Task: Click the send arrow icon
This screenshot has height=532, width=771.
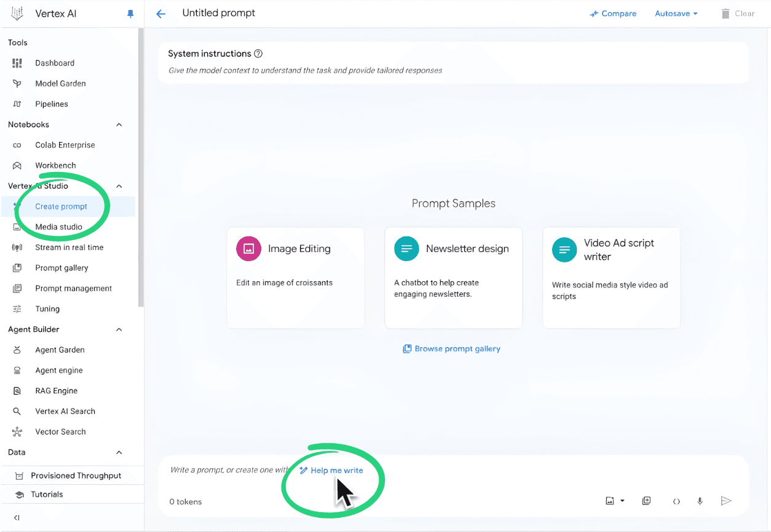Action: (x=726, y=501)
